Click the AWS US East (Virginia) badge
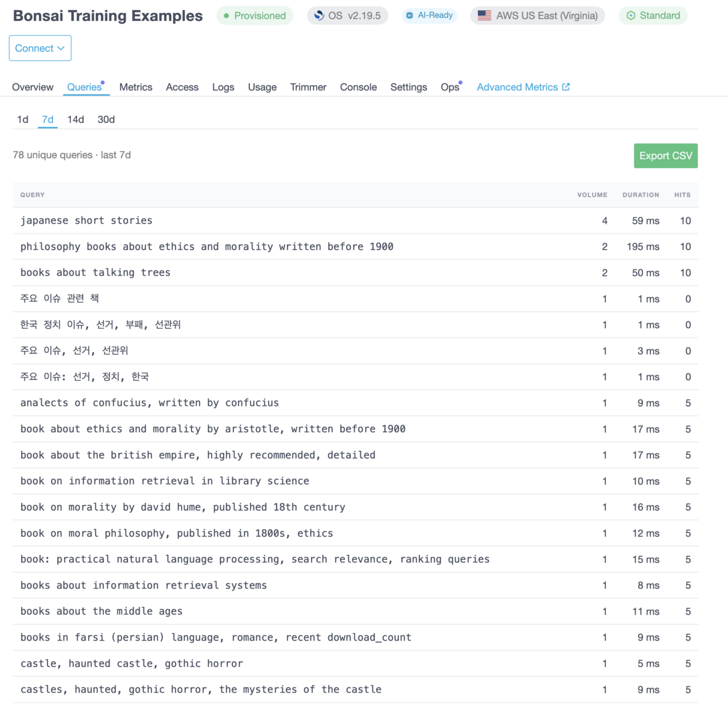Image resolution: width=728 pixels, height=707 pixels. click(537, 15)
